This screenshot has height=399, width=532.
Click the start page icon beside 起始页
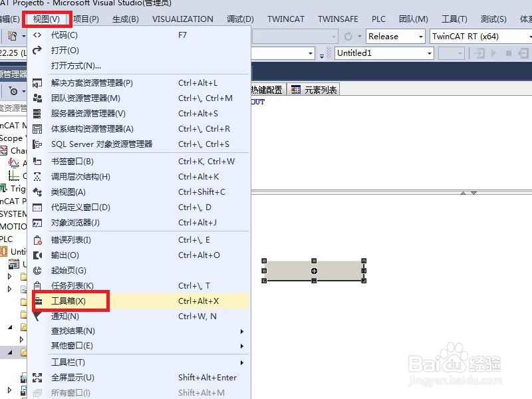[37, 271]
